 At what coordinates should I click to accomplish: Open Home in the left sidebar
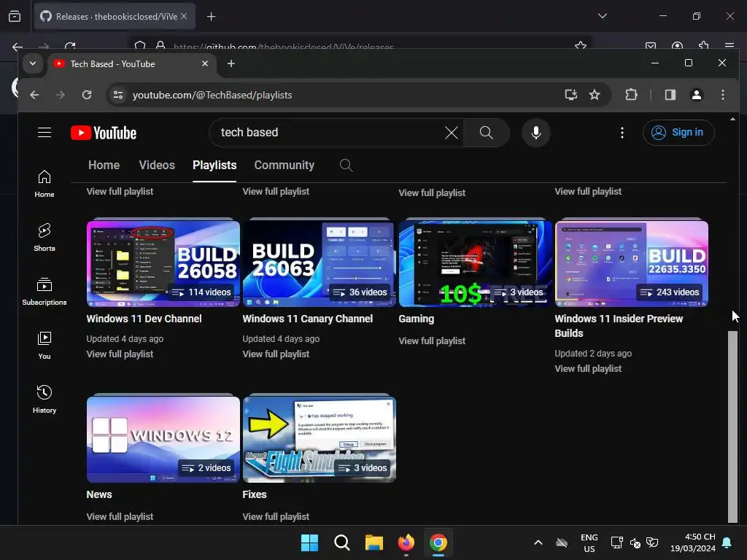click(x=44, y=184)
